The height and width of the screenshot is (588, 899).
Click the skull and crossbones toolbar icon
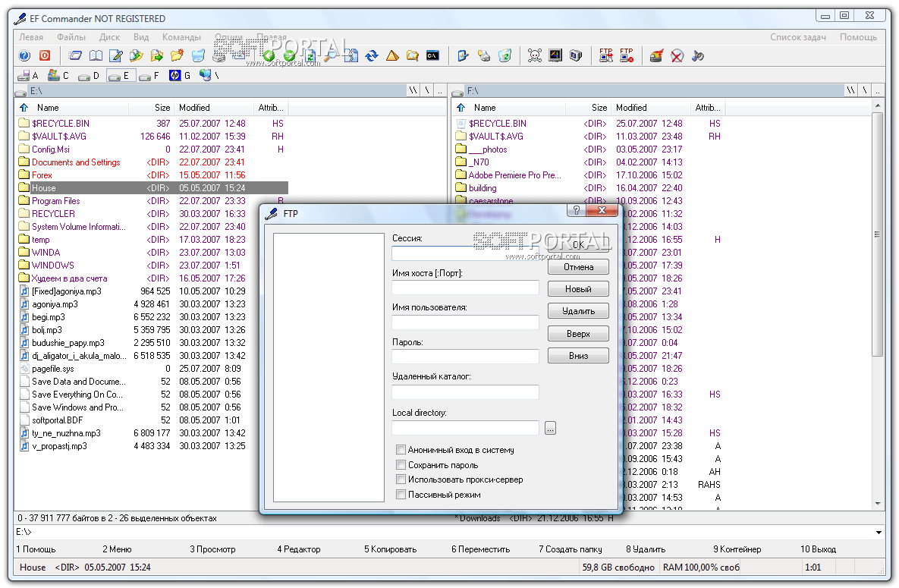point(534,55)
